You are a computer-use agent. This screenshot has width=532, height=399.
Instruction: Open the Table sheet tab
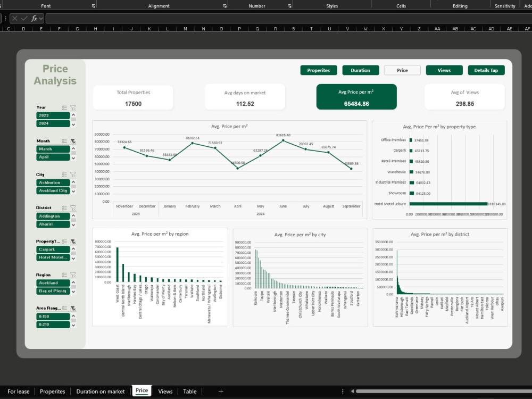click(x=190, y=391)
